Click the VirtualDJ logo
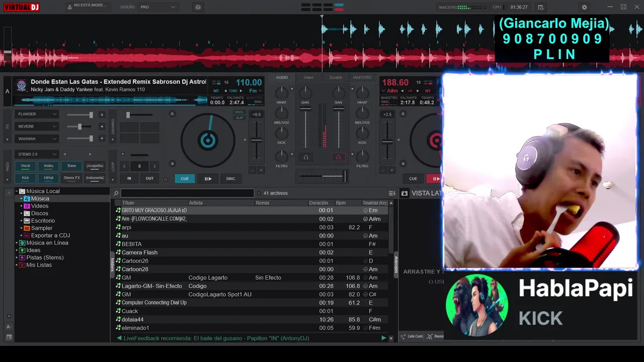 point(22,7)
